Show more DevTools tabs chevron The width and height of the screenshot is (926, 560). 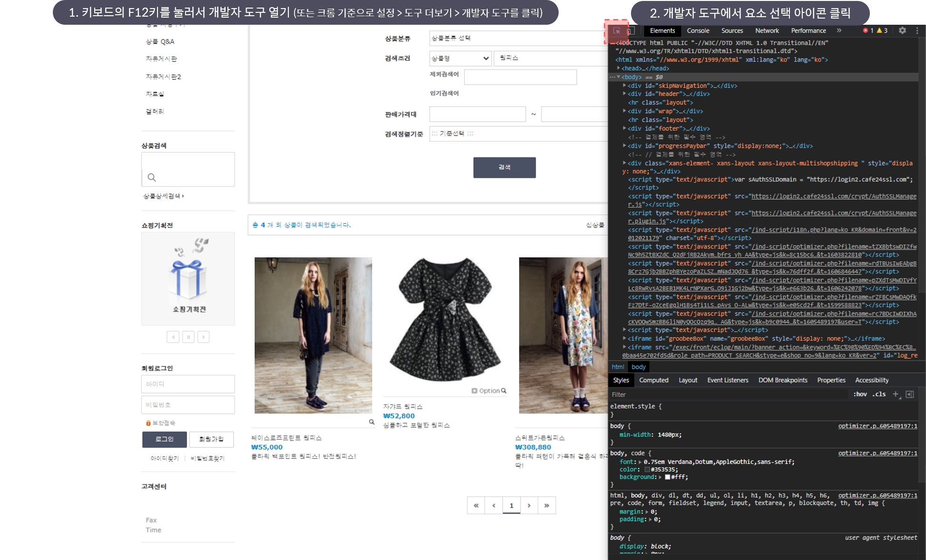coord(839,30)
